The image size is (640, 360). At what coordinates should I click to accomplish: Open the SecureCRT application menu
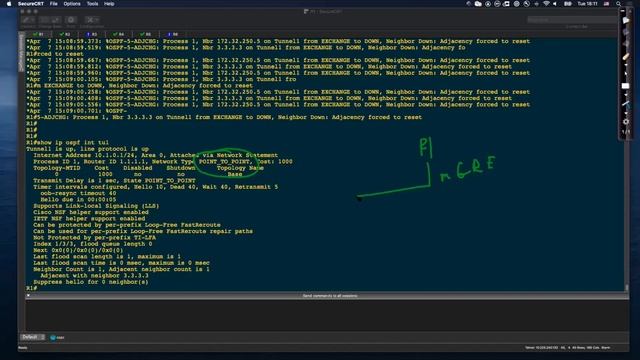(31, 4)
